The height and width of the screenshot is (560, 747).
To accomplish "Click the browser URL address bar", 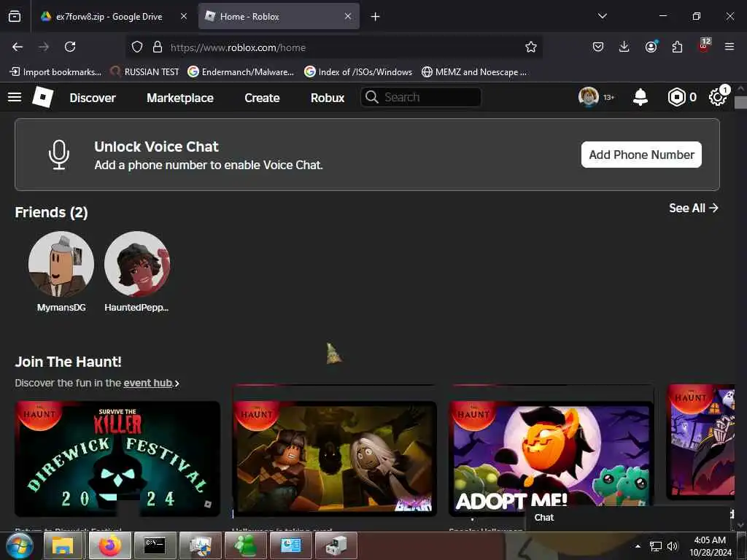I will click(333, 47).
